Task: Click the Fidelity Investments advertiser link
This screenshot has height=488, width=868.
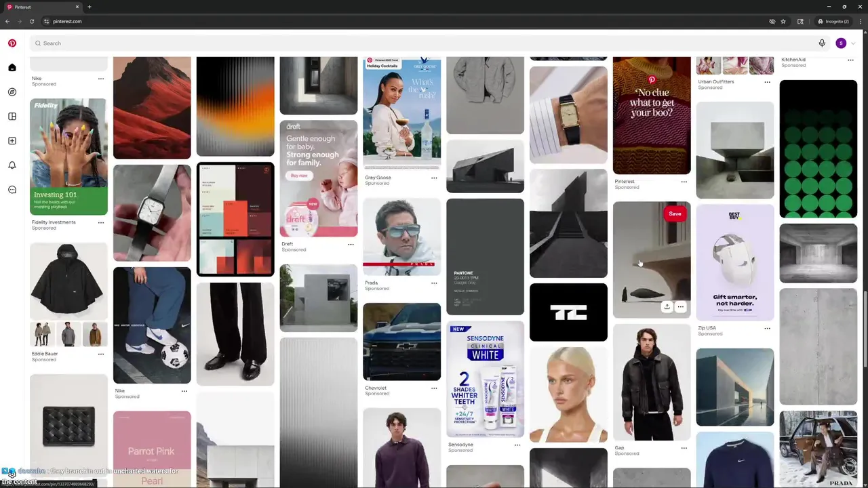Action: point(54,222)
